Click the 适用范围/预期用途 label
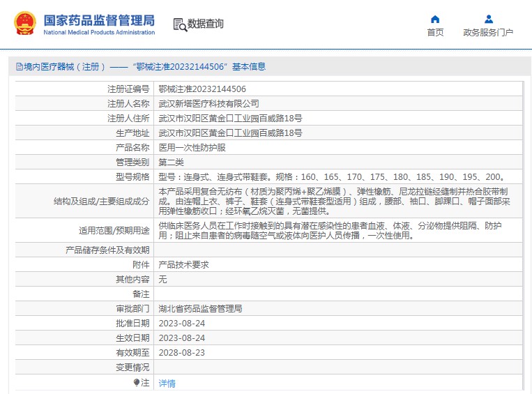 [x=114, y=231]
